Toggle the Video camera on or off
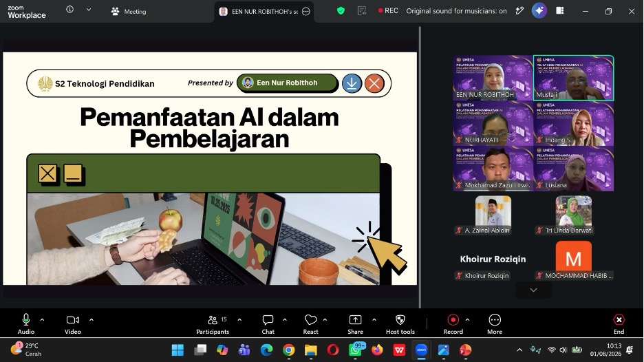The height and width of the screenshot is (362, 644). click(x=73, y=320)
